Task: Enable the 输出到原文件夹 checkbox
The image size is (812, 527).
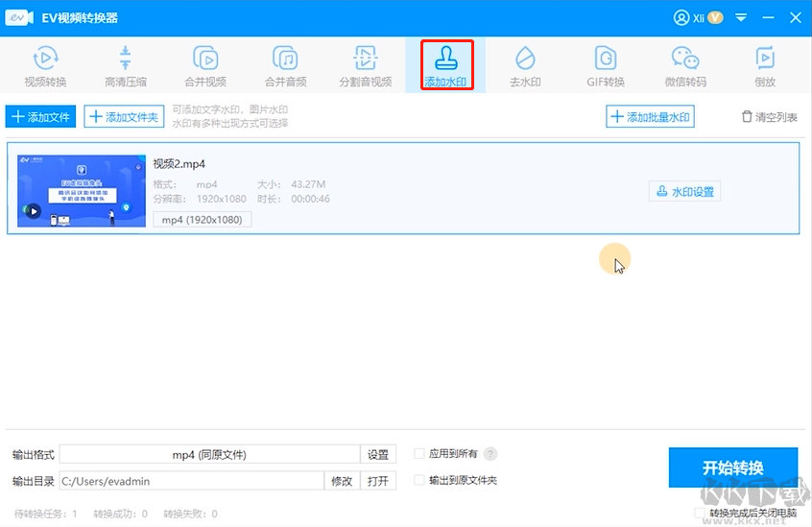Action: (x=418, y=480)
